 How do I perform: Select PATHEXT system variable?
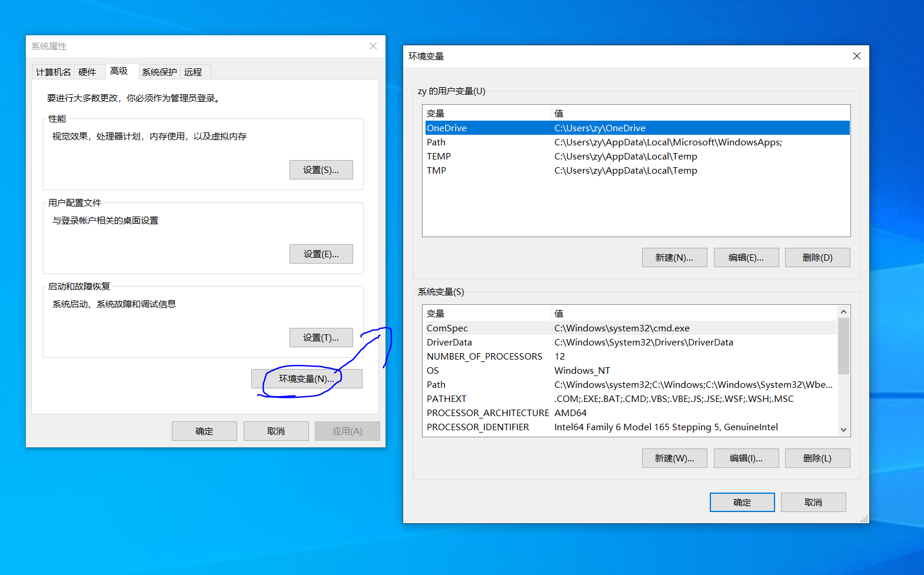(x=631, y=398)
